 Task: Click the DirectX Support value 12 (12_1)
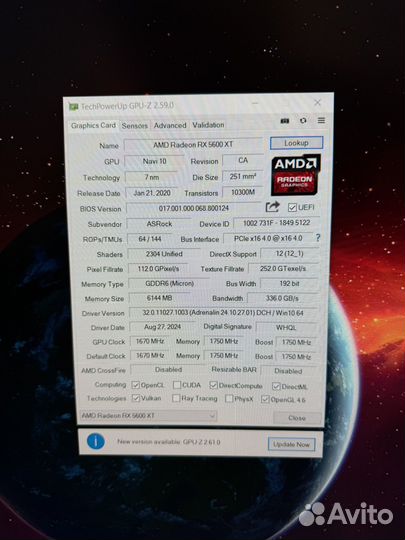pyautogui.click(x=289, y=253)
